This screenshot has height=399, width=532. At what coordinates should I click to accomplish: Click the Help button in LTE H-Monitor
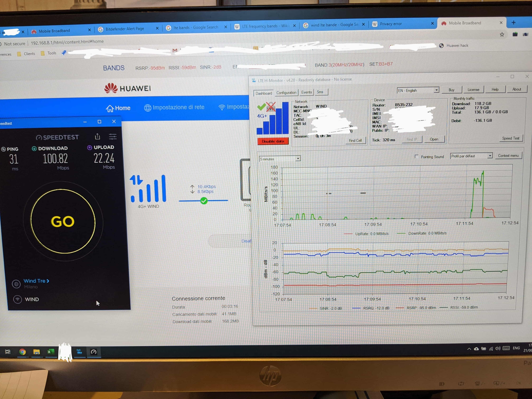point(495,89)
